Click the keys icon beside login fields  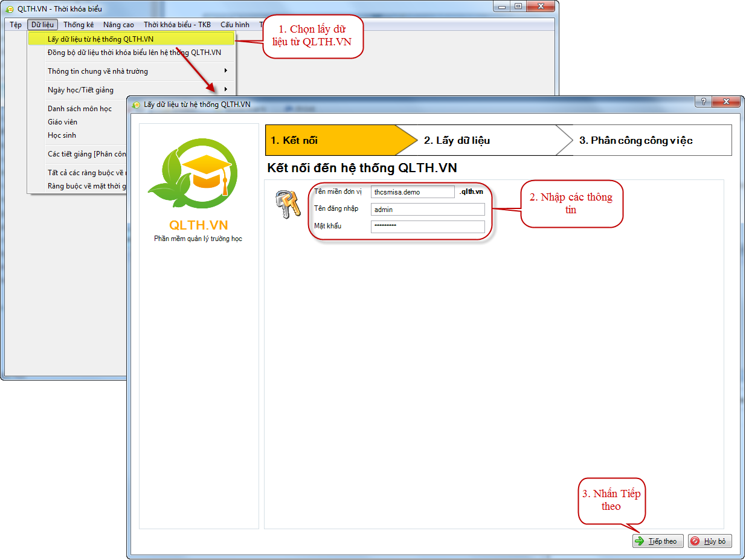[x=288, y=204]
